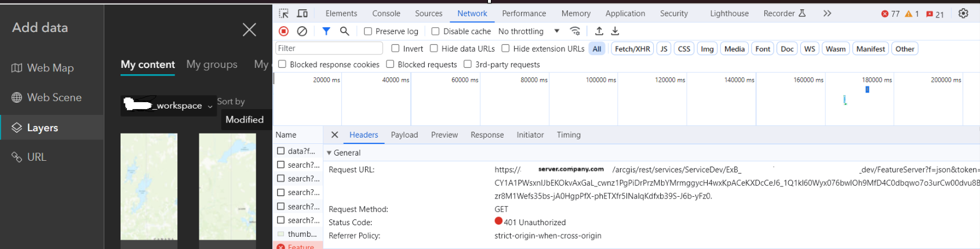Filter requests by Manifest type
This screenshot has width=980, height=249.
point(870,49)
